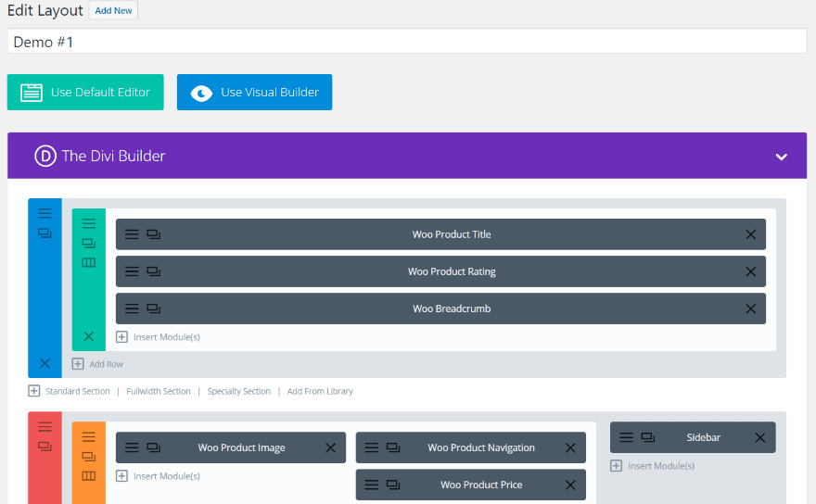Click the green row's column layout icon
This screenshot has width=816, height=504.
pos(89,263)
